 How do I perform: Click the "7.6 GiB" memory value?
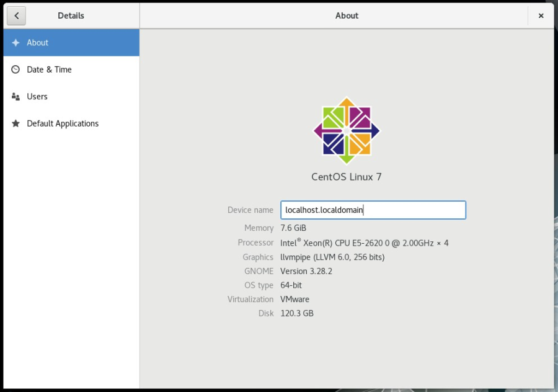click(x=293, y=228)
